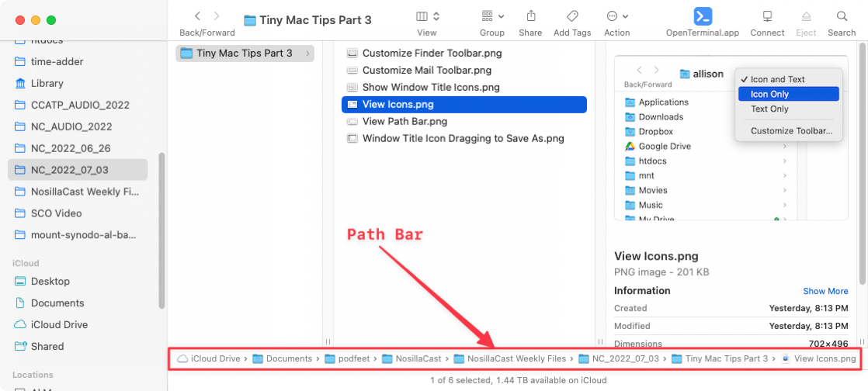Click the Show More link
This screenshot has height=391, width=868.
825,291
